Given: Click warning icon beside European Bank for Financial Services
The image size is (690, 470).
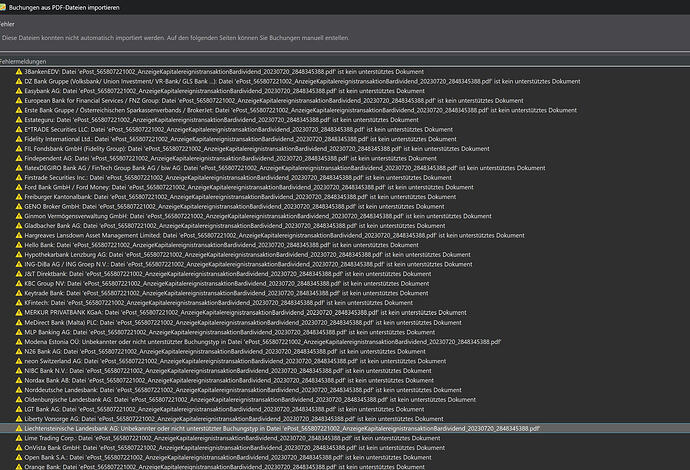Looking at the screenshot, I should 18,100.
